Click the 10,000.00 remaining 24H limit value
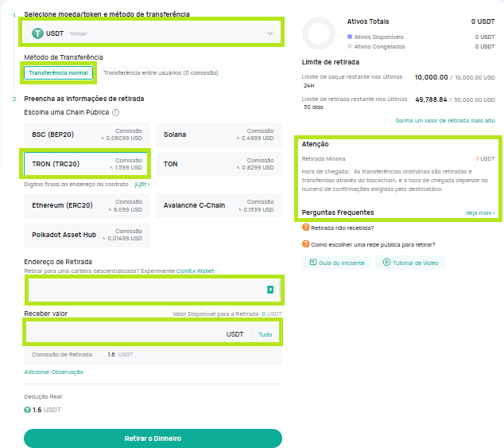The height and width of the screenshot is (448, 504). [432, 77]
